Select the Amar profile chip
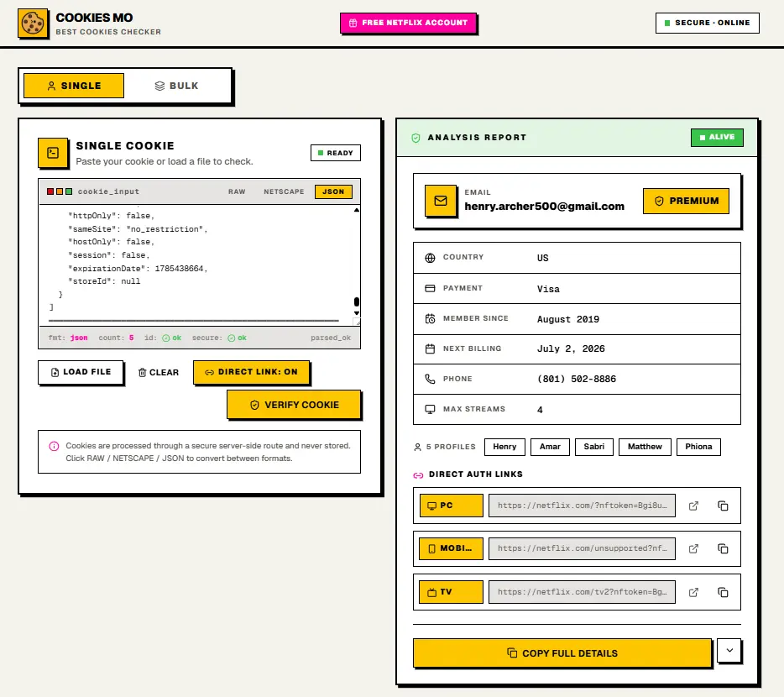The width and height of the screenshot is (784, 697). point(550,447)
